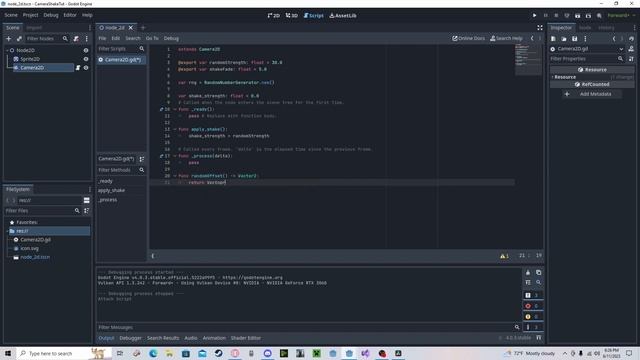
Task: Copy output log contents
Action: [x=538, y=272]
